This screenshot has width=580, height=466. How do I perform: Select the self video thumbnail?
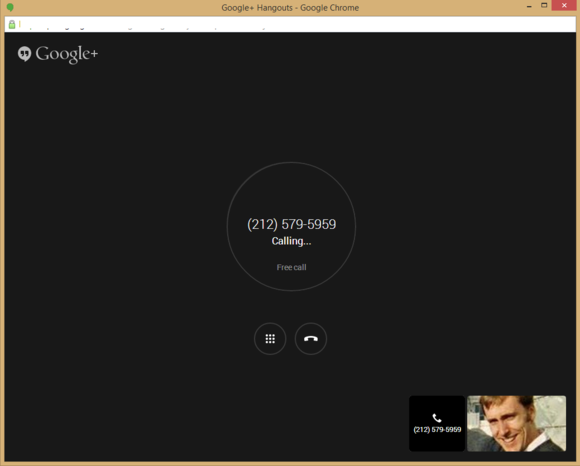(516, 423)
